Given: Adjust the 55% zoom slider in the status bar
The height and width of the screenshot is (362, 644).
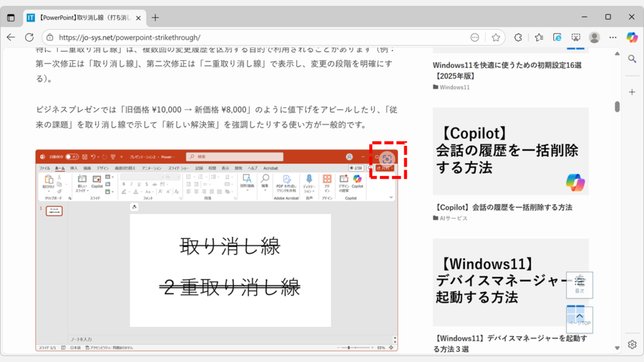Looking at the screenshot, I should (x=349, y=346).
